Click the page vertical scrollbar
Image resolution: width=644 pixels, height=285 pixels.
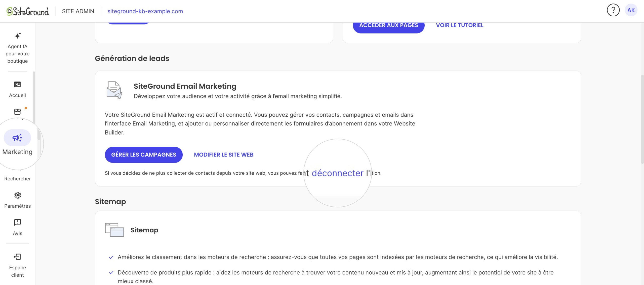[642, 119]
